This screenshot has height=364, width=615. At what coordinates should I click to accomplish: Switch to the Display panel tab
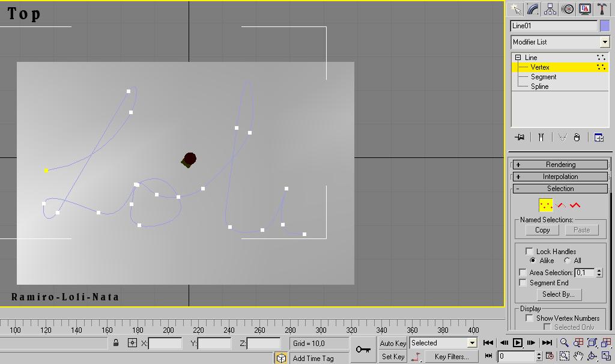coord(585,9)
